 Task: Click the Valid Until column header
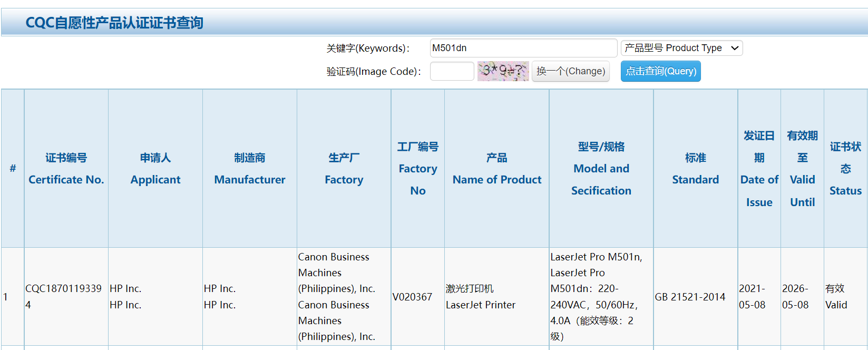pyautogui.click(x=803, y=169)
